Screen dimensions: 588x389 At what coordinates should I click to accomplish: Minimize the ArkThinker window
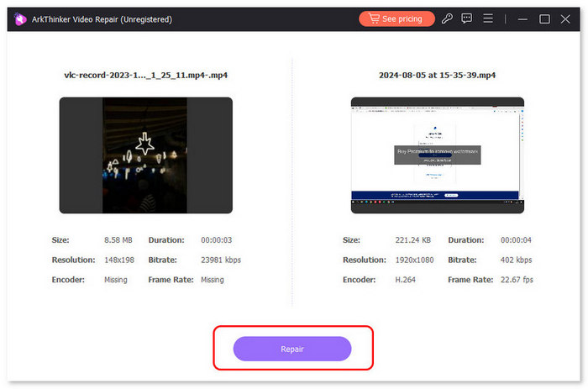(x=523, y=18)
